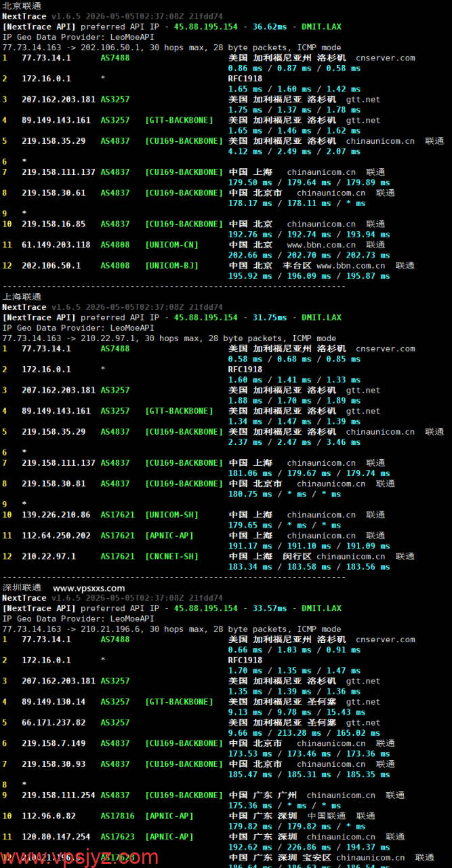
Task: Select latency line starting 0.86 ms
Action: pyautogui.click(x=295, y=68)
